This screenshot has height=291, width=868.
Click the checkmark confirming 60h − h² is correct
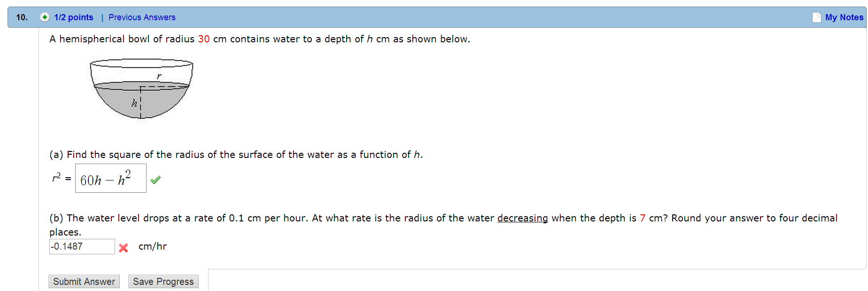pos(155,180)
